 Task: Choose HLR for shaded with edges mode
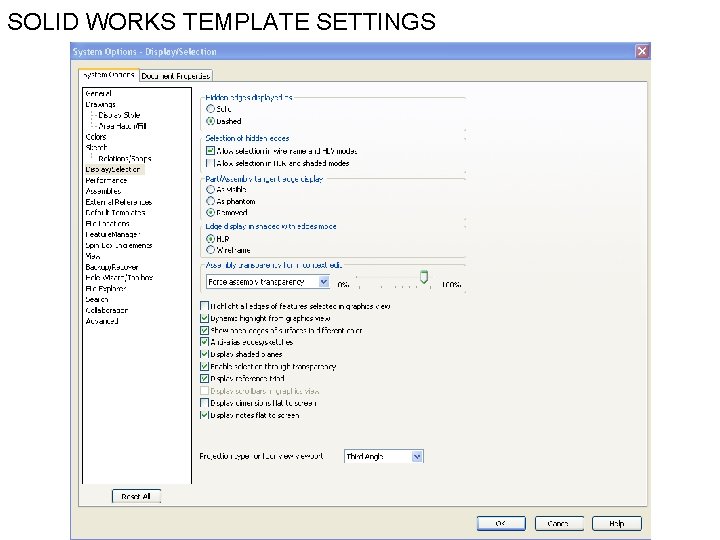click(x=210, y=239)
